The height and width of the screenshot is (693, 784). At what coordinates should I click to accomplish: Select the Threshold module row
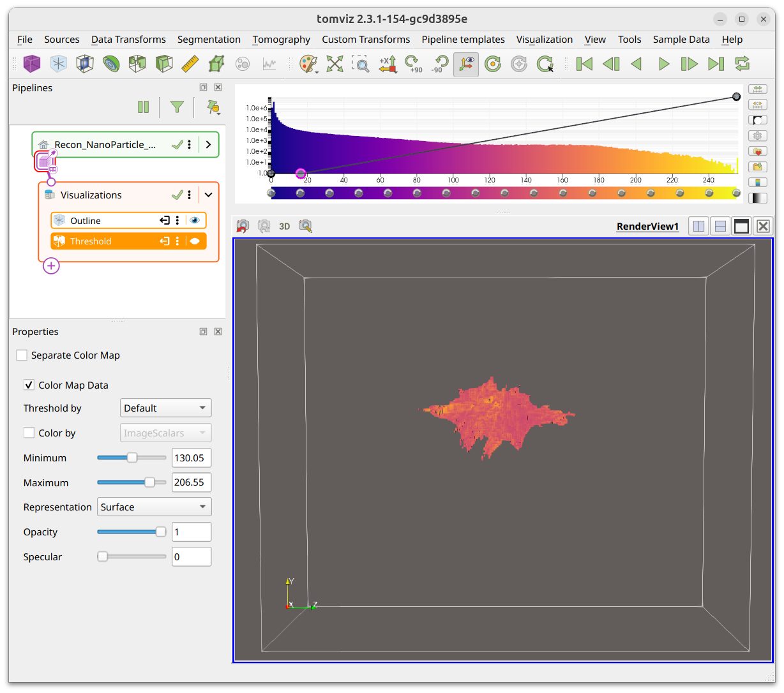click(x=128, y=241)
